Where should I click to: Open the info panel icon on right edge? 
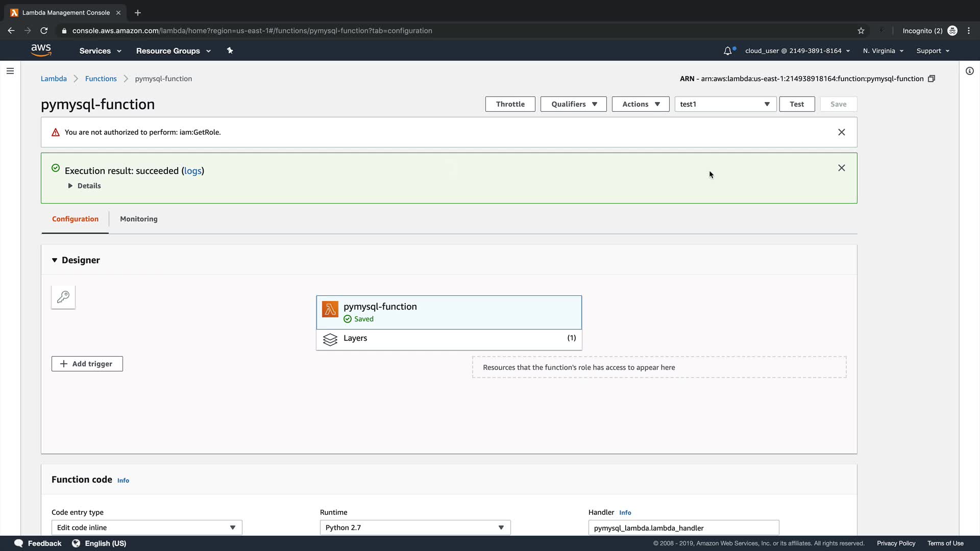970,71
